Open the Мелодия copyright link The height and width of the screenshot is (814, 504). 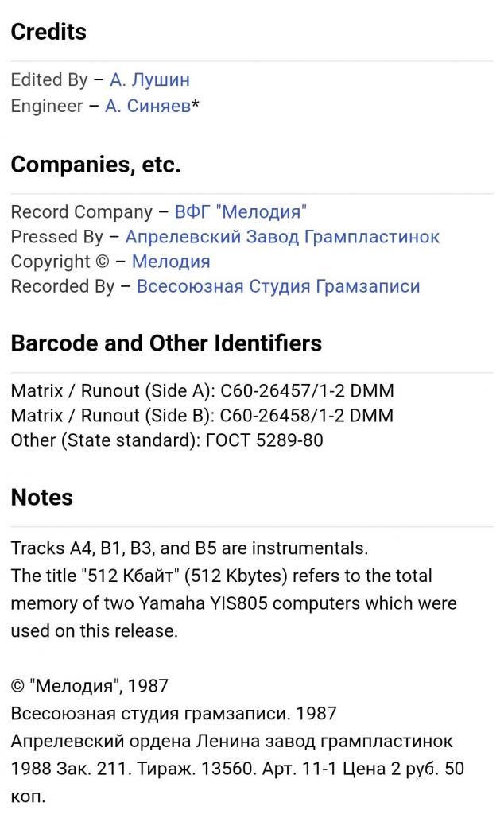point(171,261)
